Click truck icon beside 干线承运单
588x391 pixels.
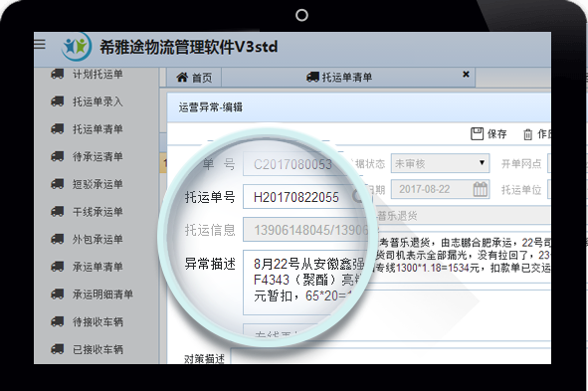pos(58,212)
